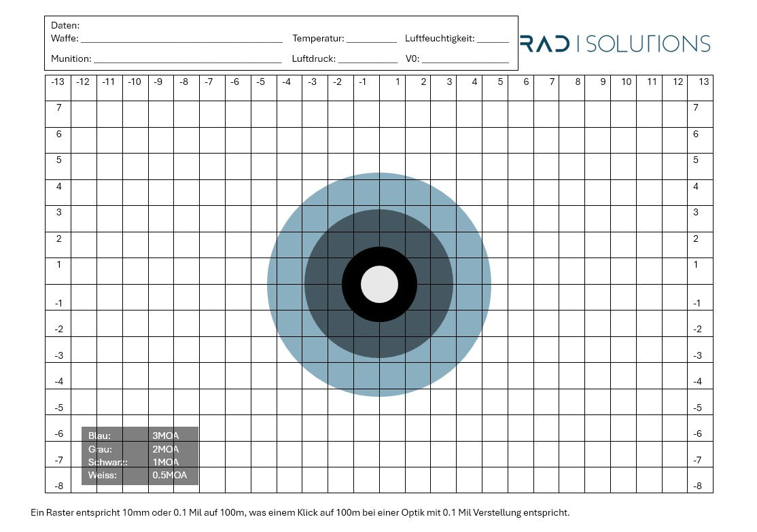The width and height of the screenshot is (757, 532).
Task: Click the RAD SOLUTIONS logo
Action: pos(615,43)
